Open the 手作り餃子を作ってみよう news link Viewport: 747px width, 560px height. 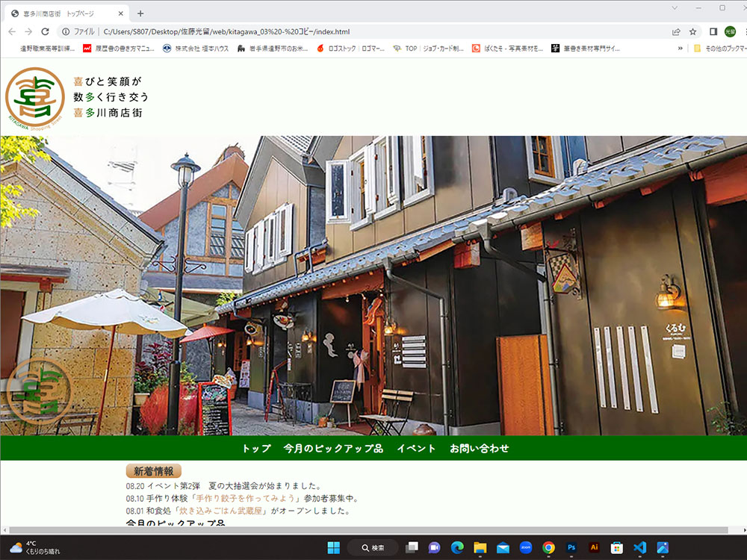246,499
